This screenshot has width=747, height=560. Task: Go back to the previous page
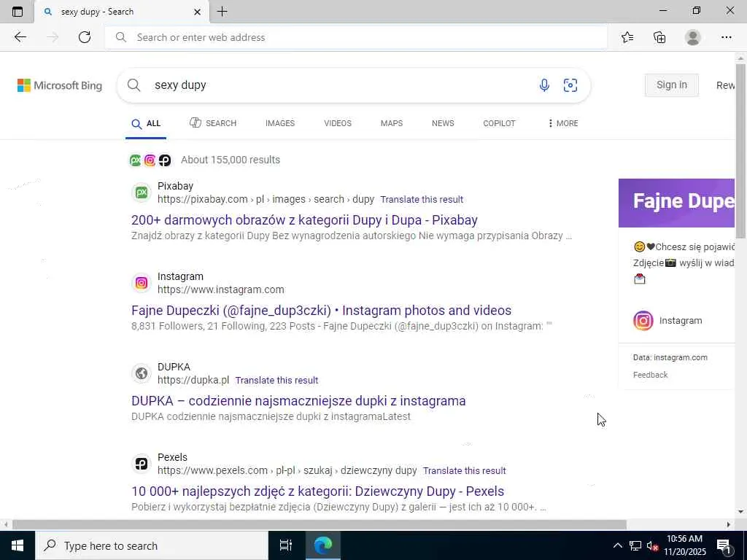pos(20,37)
